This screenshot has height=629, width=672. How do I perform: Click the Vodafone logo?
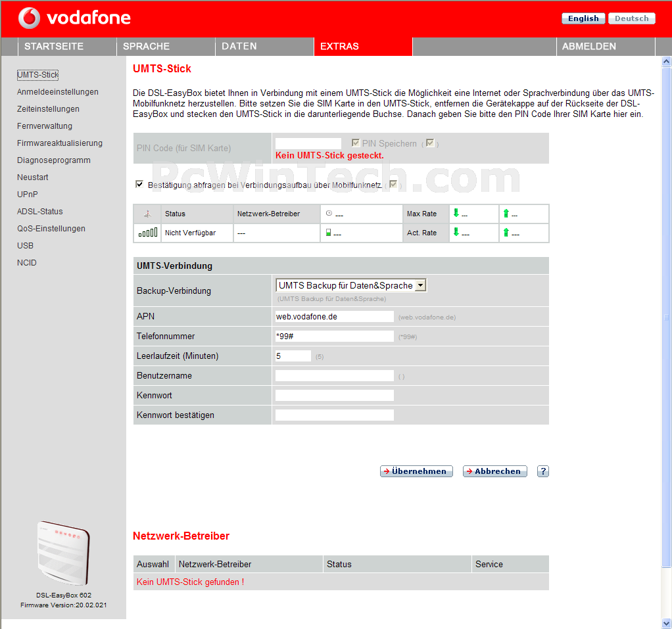coord(74,18)
